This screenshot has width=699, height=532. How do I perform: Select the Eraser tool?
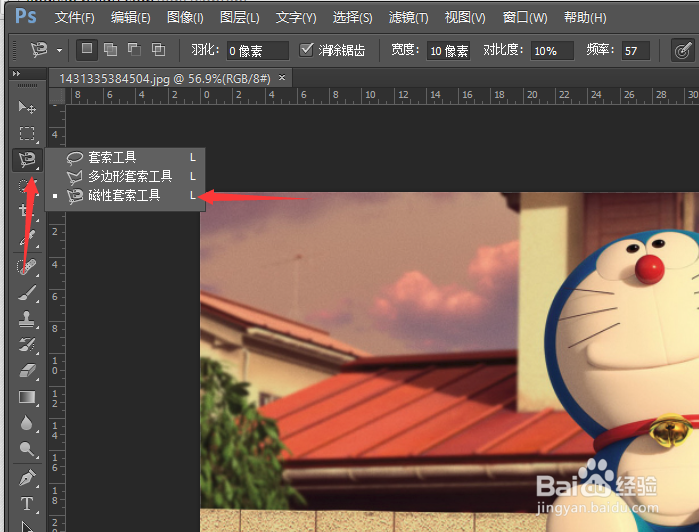[x=27, y=371]
